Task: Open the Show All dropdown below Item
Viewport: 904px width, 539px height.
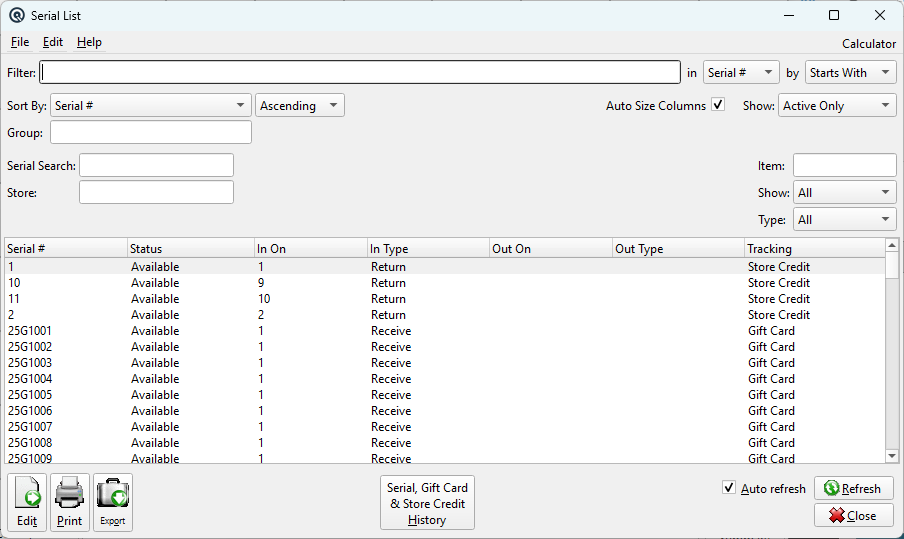Action: (845, 193)
